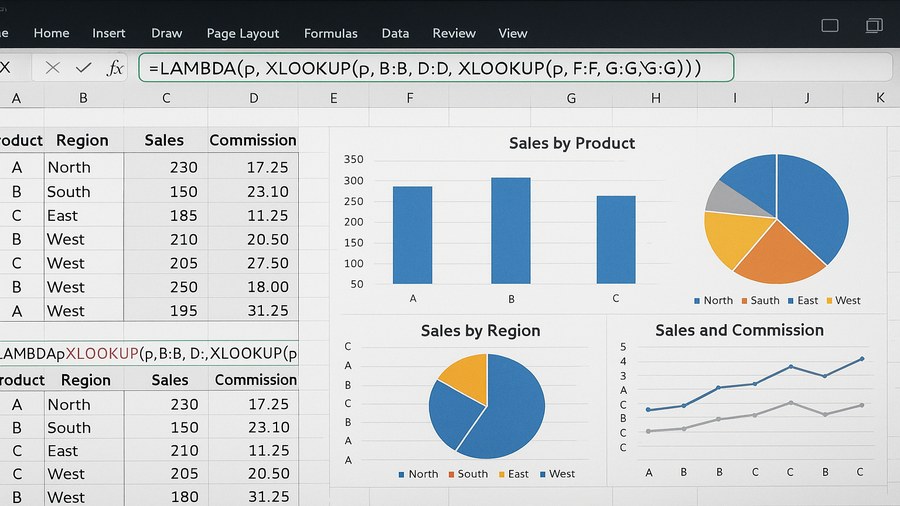Click the overlapping windows restore icon
The height and width of the screenshot is (506, 900).
tap(874, 25)
